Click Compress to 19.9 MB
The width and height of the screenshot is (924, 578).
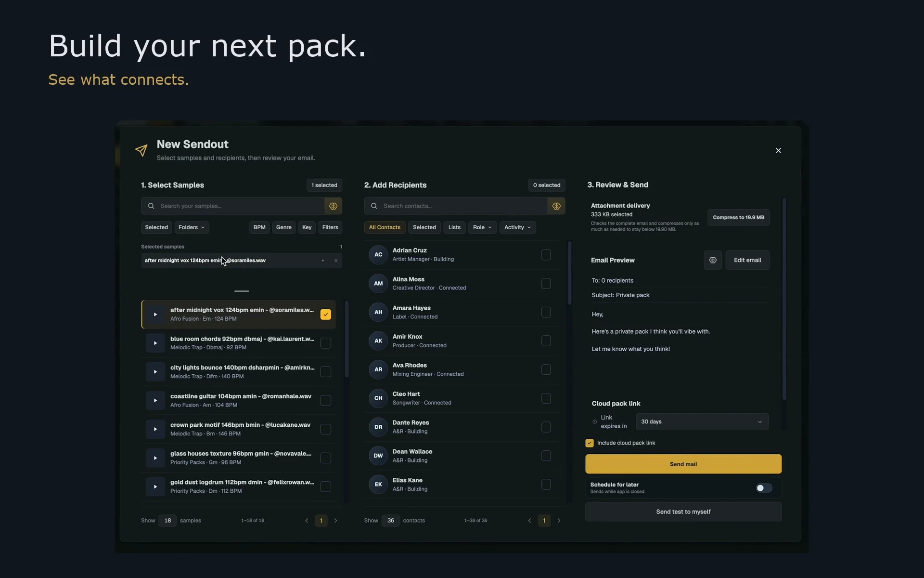pyautogui.click(x=738, y=217)
